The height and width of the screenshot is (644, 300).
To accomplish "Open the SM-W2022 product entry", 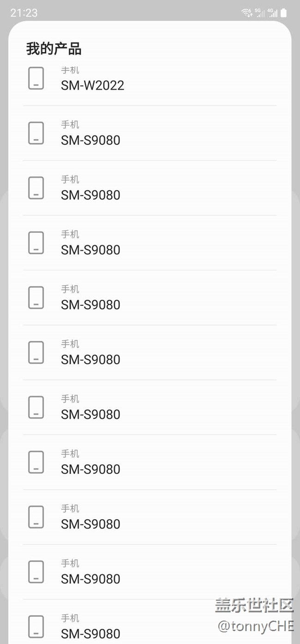I will [x=92, y=85].
